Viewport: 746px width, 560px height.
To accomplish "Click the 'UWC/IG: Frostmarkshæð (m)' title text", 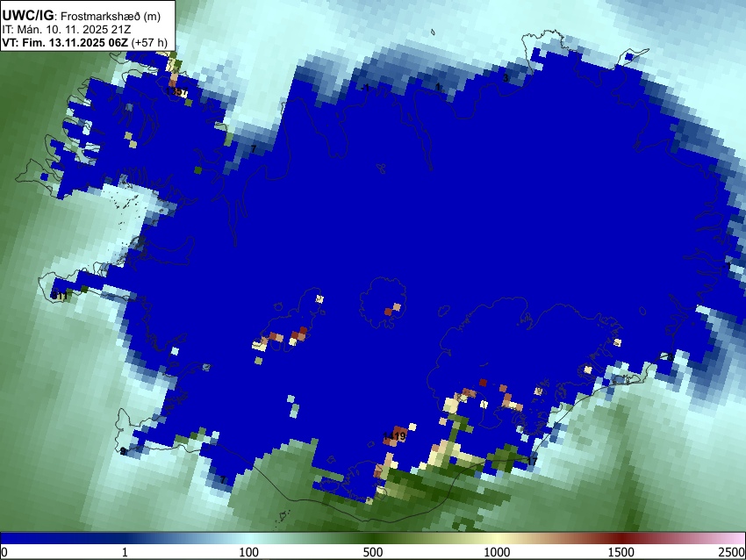I will (82, 16).
